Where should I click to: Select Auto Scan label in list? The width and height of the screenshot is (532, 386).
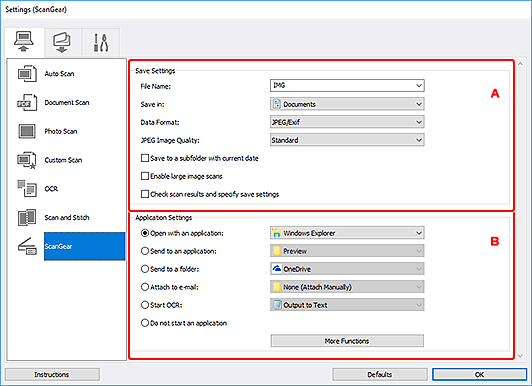pyautogui.click(x=59, y=74)
